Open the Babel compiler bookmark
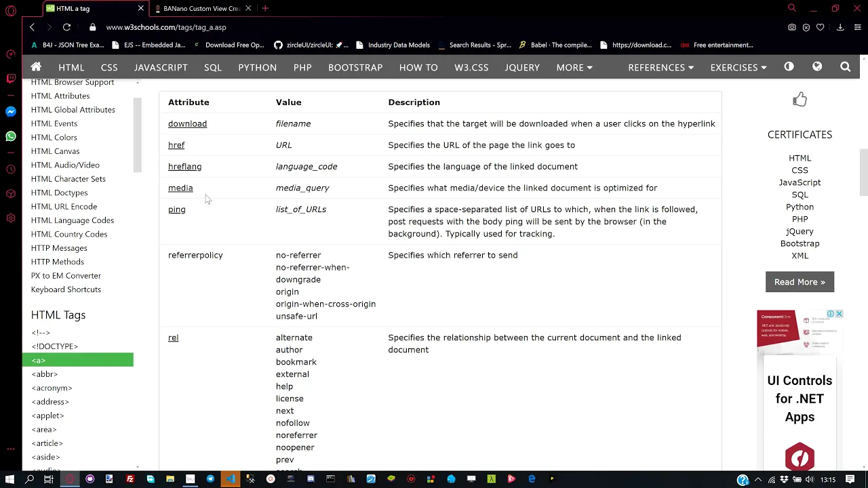868x488 pixels. [x=555, y=45]
